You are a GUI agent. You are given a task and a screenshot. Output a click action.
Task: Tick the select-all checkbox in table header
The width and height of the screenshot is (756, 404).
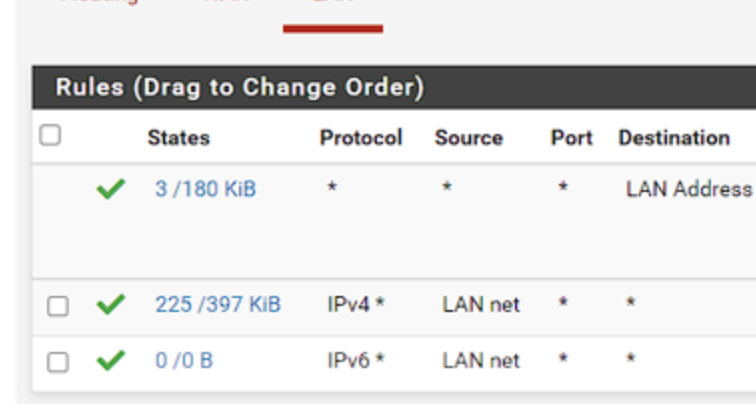(50, 135)
